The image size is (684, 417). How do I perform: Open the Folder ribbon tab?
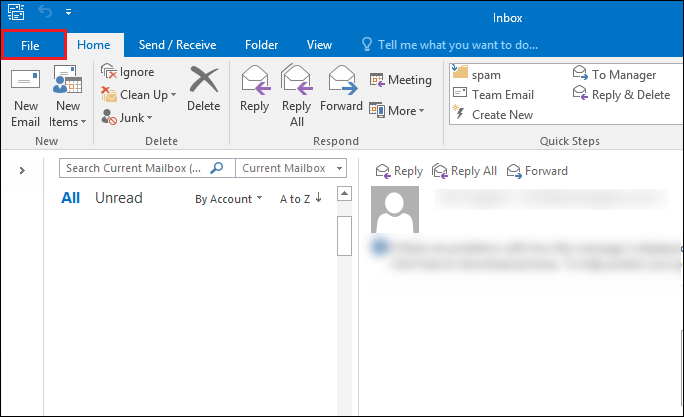(261, 45)
